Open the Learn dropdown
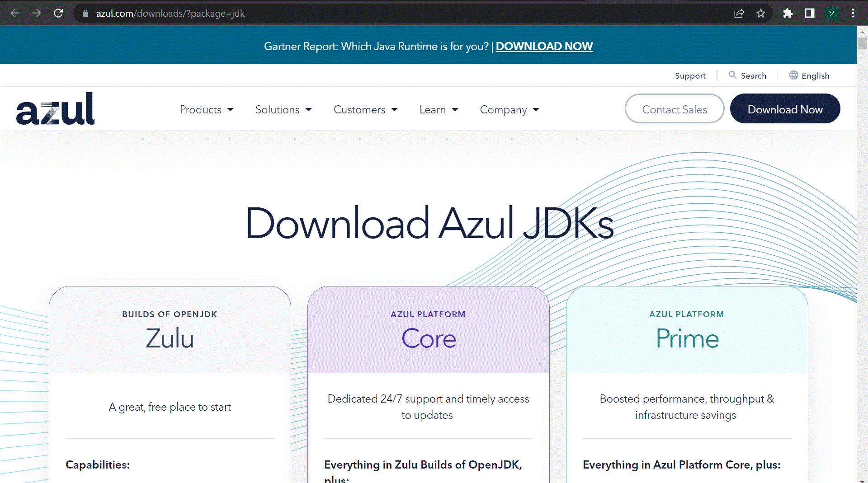 coord(439,110)
